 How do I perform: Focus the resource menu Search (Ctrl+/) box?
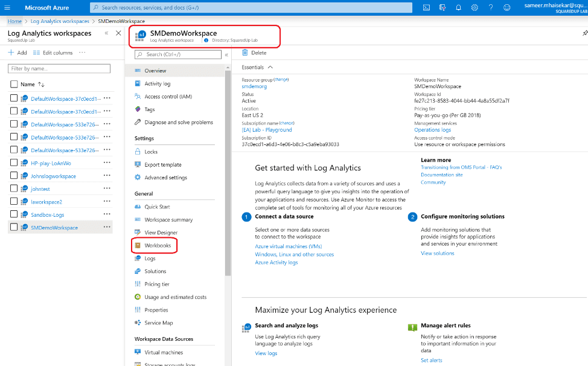coord(178,54)
